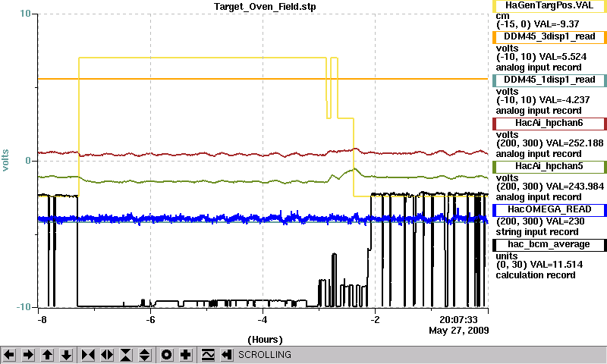Click the 'string input record' description text
Screen dimensions: 607x364
tap(537, 232)
